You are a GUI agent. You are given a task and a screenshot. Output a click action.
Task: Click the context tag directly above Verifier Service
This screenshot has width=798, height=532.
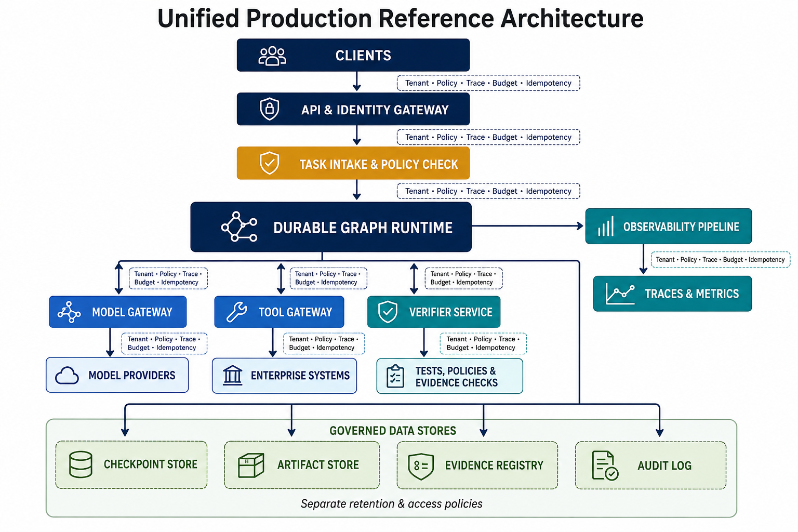[x=463, y=278]
